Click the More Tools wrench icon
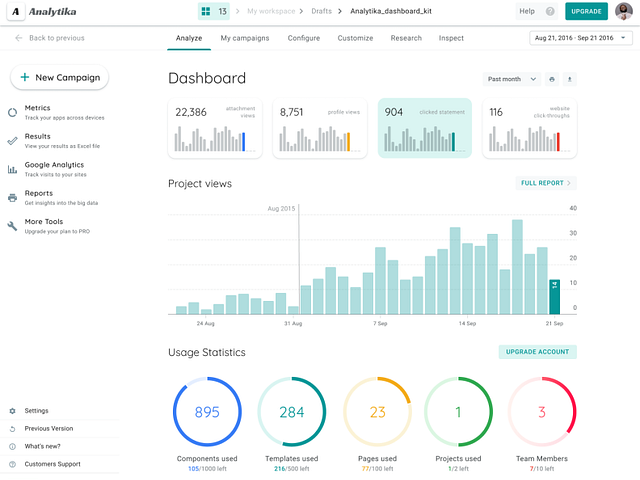The height and width of the screenshot is (480, 640). [12, 227]
